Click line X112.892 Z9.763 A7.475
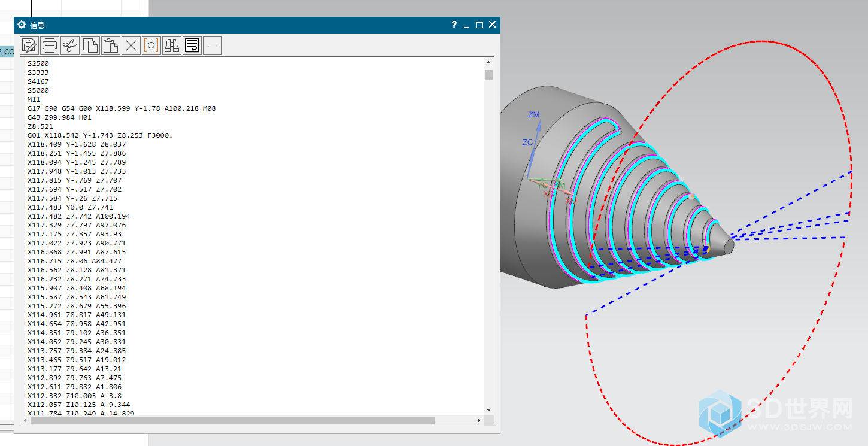The width and height of the screenshot is (868, 446). coord(74,378)
